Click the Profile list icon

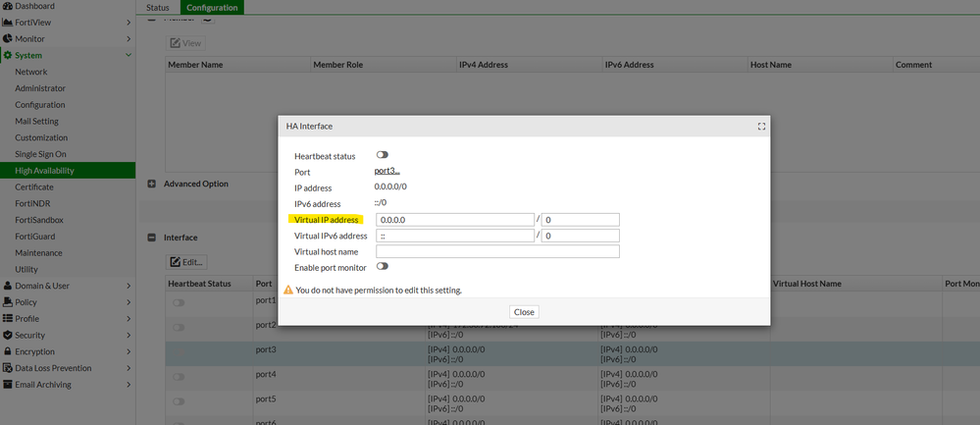click(x=8, y=318)
